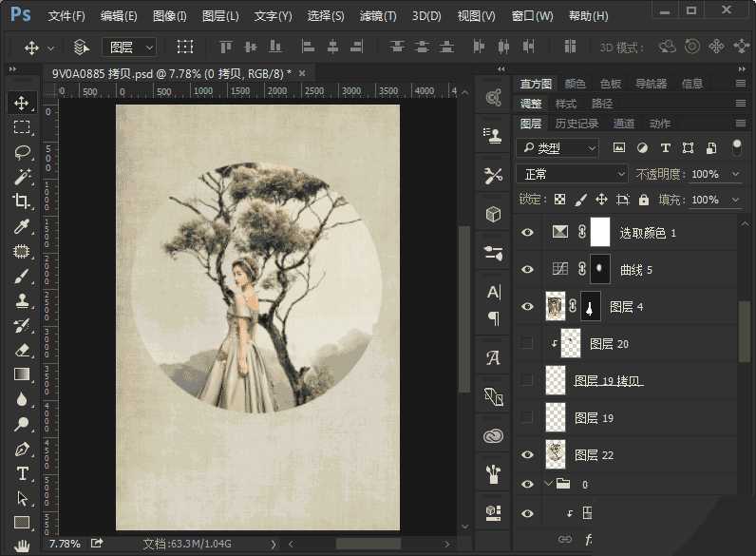Hide the 曲线 5 layer

click(528, 270)
